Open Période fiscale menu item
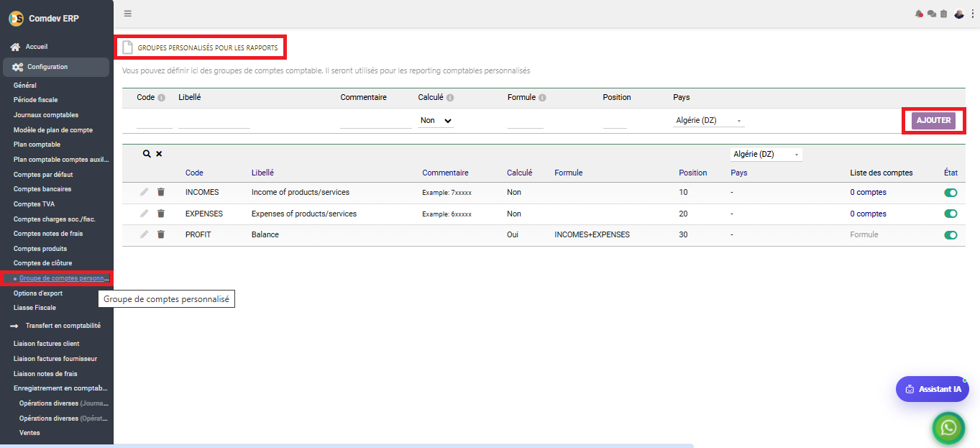Viewport: 980px width, 448px height. 35,100
